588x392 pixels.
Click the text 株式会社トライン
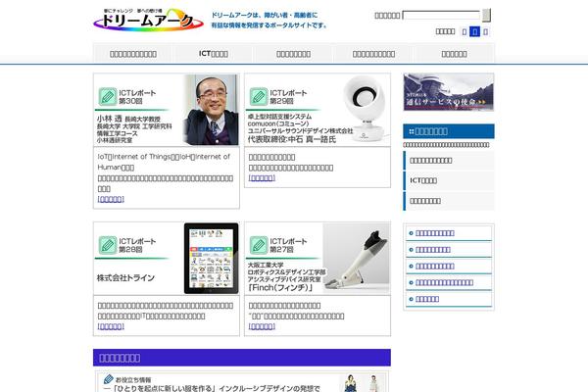coord(125,278)
